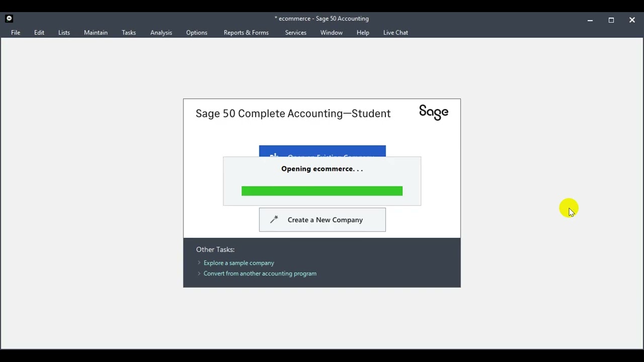Click the Sage app icon in the title bar
Image resolution: width=644 pixels, height=362 pixels.
pyautogui.click(x=9, y=19)
